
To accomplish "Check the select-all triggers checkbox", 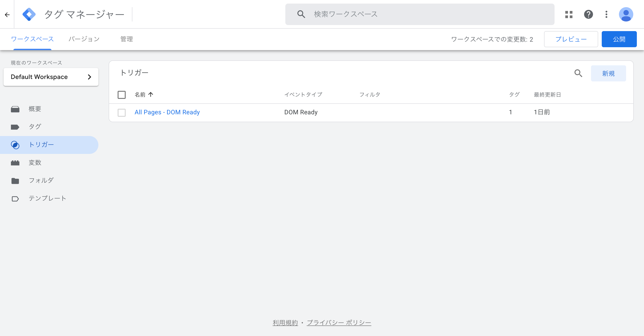I will coord(121,95).
